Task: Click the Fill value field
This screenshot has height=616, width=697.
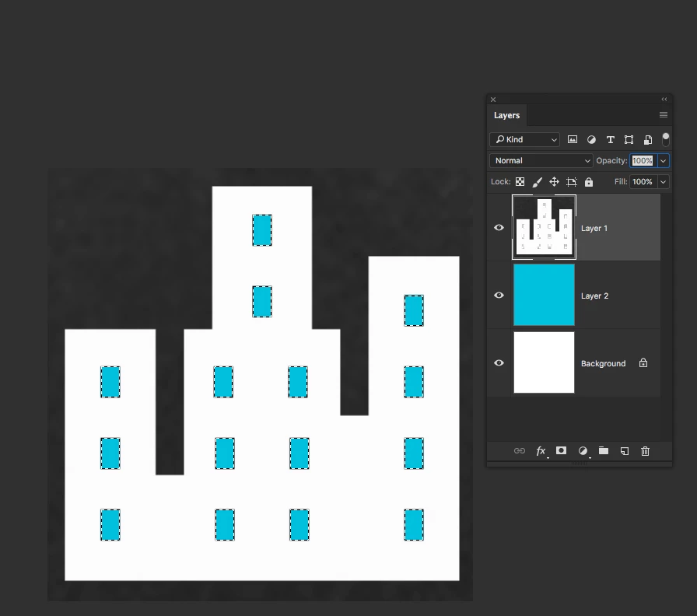Action: 643,182
